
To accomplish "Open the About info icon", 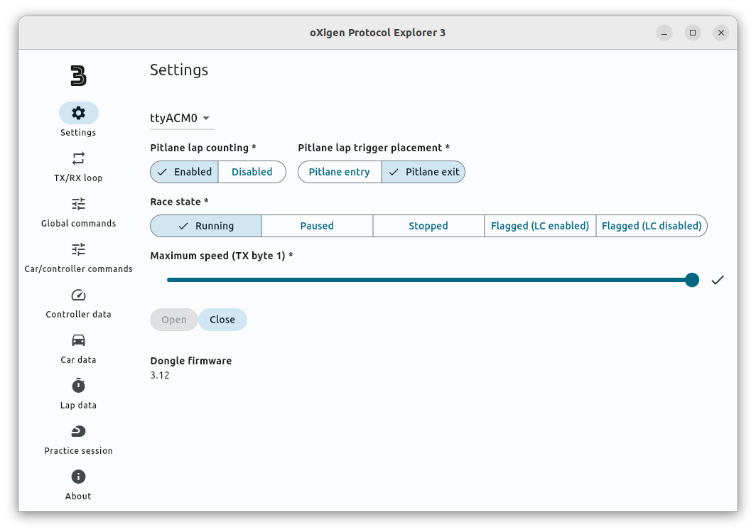I will coord(78,477).
